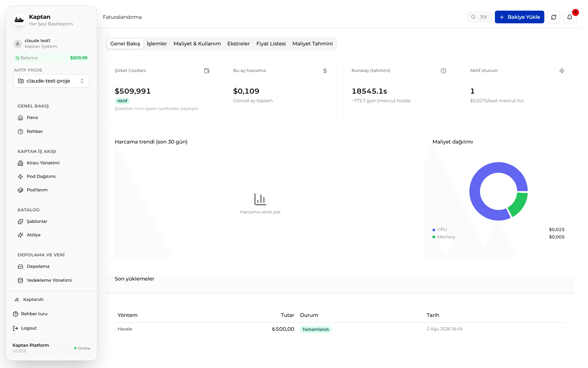Click the Yedekleme Yönetimi database icon
The width and height of the screenshot is (588, 368).
[x=20, y=280]
